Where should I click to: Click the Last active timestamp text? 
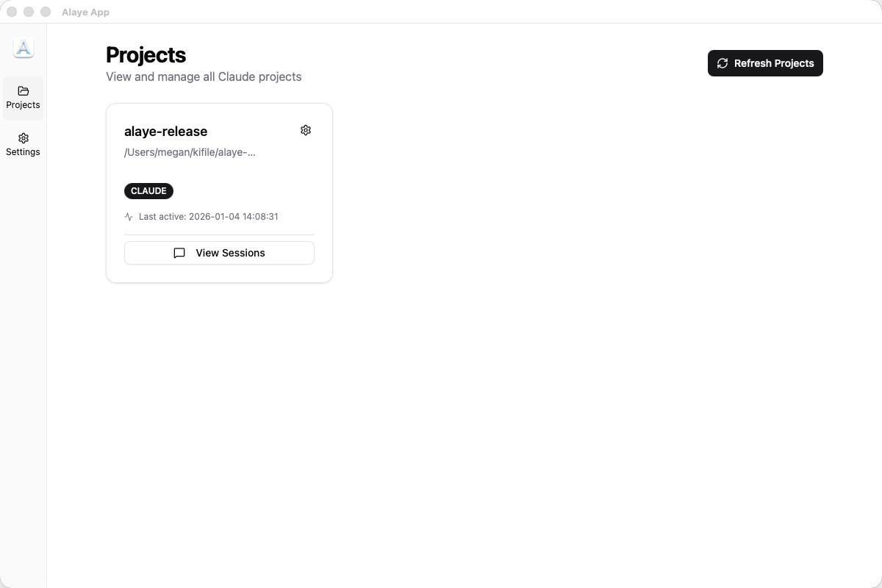pos(209,216)
